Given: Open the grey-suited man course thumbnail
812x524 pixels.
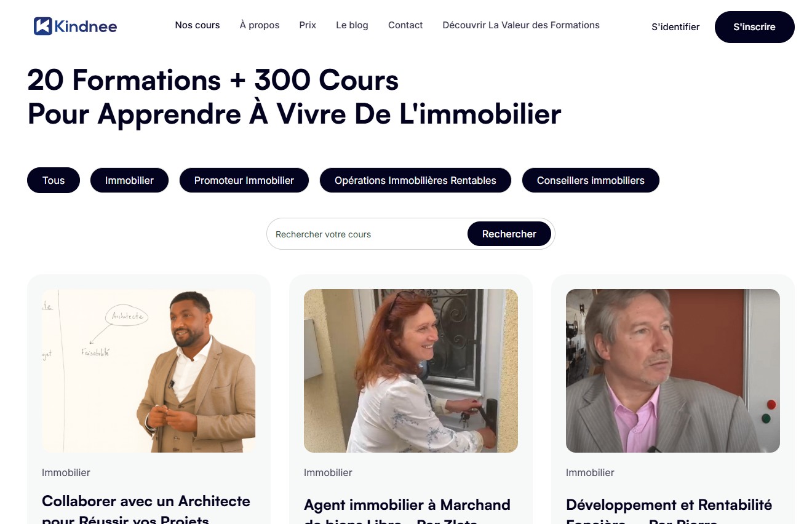Looking at the screenshot, I should point(673,371).
